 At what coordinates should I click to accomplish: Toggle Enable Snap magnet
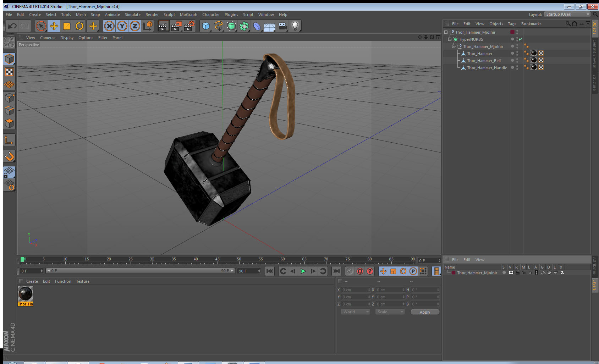coord(9,156)
